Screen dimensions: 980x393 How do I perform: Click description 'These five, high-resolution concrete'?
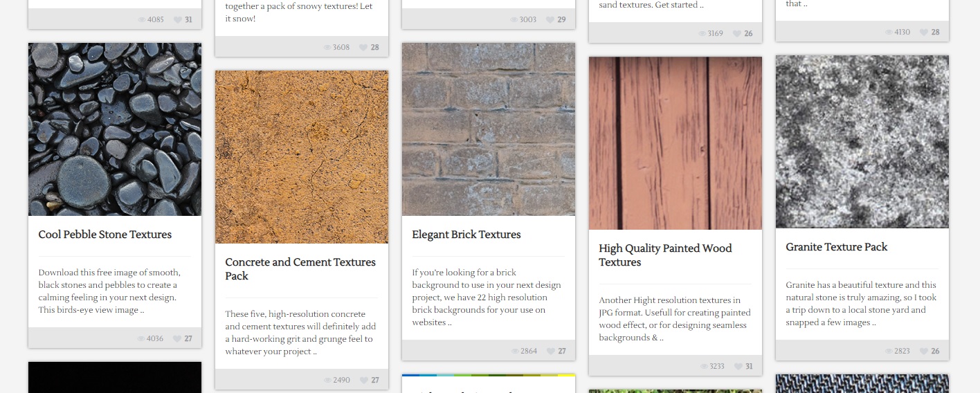[x=300, y=333]
